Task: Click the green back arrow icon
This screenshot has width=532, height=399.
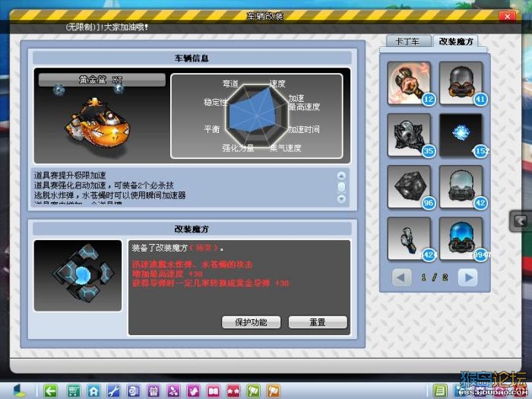Action: [x=51, y=391]
